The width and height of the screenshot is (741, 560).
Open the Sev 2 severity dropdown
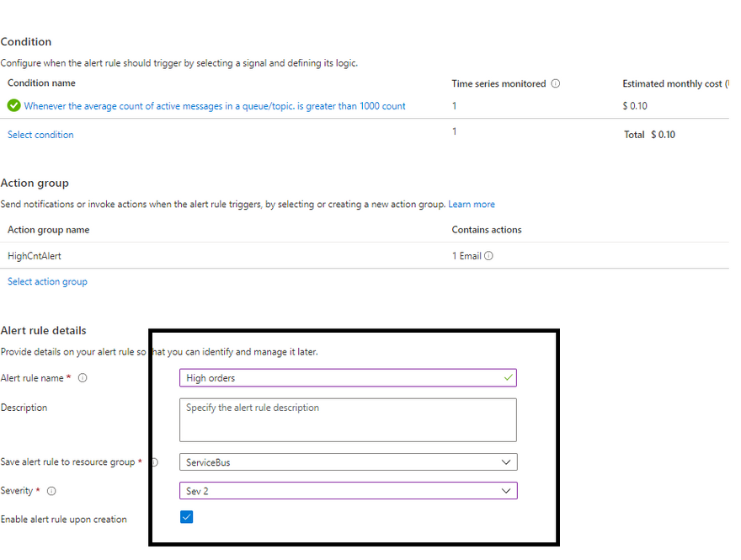pyautogui.click(x=505, y=491)
